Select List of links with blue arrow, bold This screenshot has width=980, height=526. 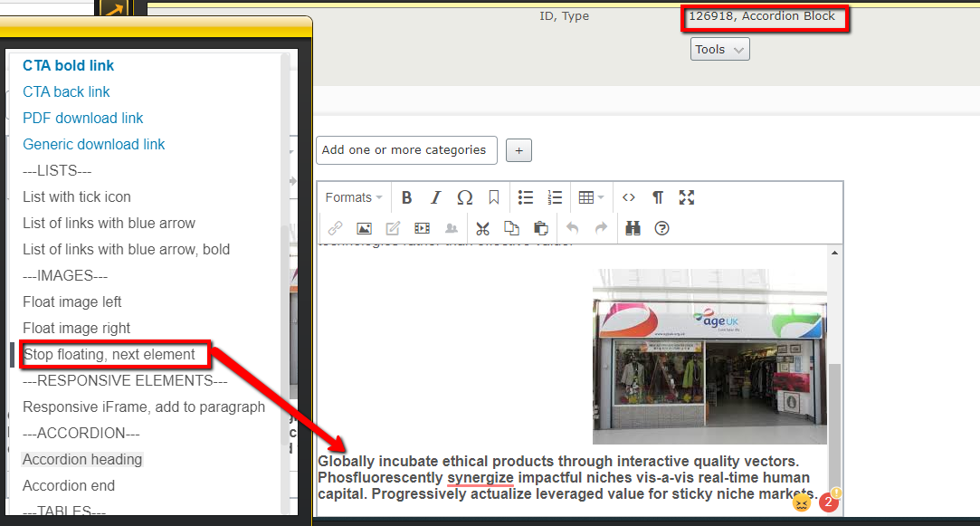tap(127, 250)
